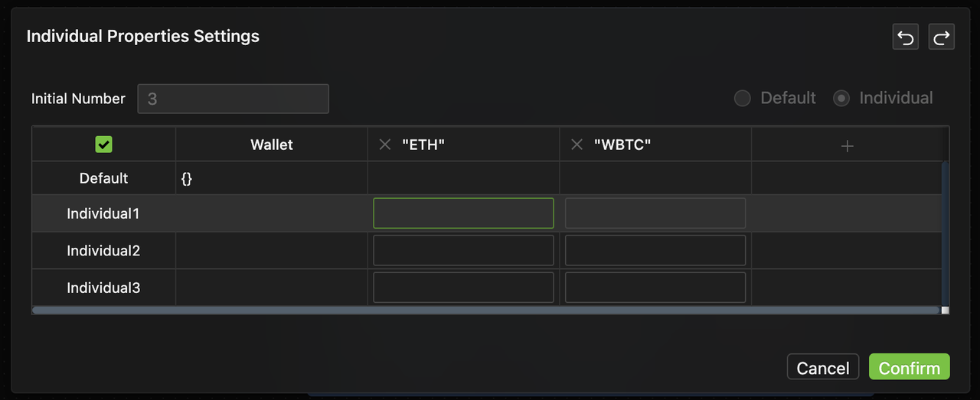Click the undo arrow icon
This screenshot has width=980, height=400.
pyautogui.click(x=906, y=37)
